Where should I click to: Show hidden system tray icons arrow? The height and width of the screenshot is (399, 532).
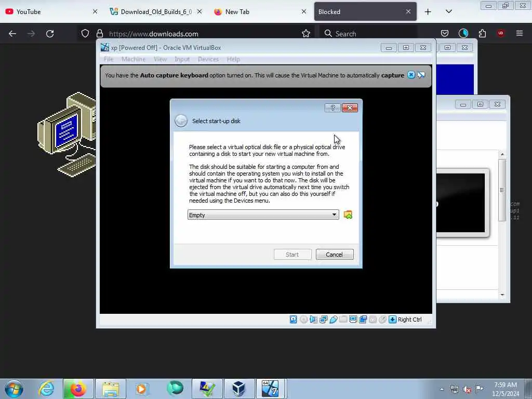pos(442,389)
